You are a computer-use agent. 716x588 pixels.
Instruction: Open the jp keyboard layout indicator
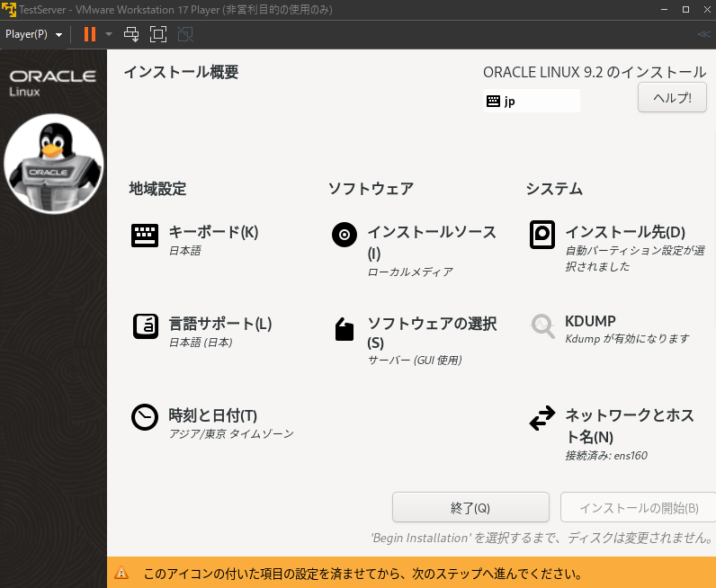tap(531, 101)
